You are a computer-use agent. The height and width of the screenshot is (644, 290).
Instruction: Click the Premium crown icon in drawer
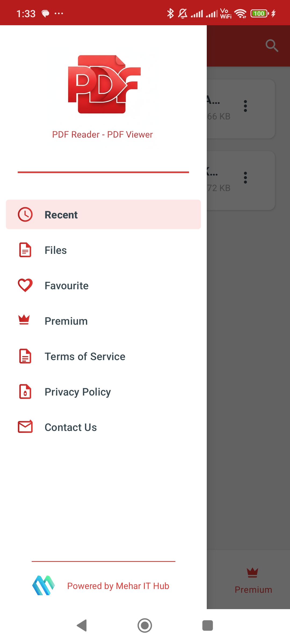click(x=25, y=321)
